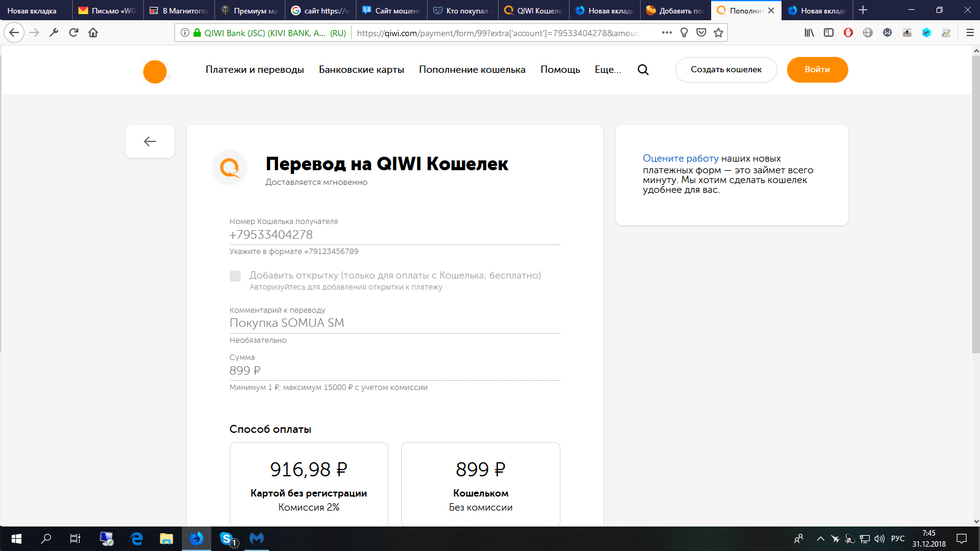Screen dimensions: 980x551
Task: Click the address bar URL
Action: (x=498, y=33)
